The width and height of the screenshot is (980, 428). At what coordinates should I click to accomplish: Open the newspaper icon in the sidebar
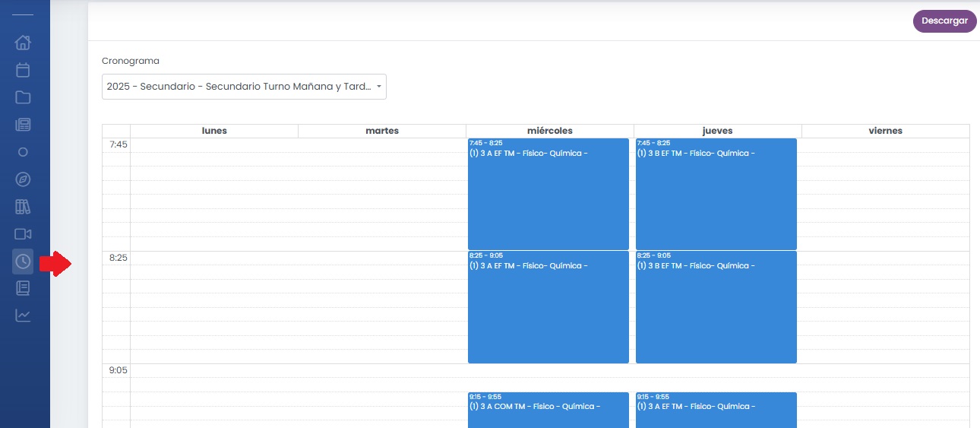(23, 125)
